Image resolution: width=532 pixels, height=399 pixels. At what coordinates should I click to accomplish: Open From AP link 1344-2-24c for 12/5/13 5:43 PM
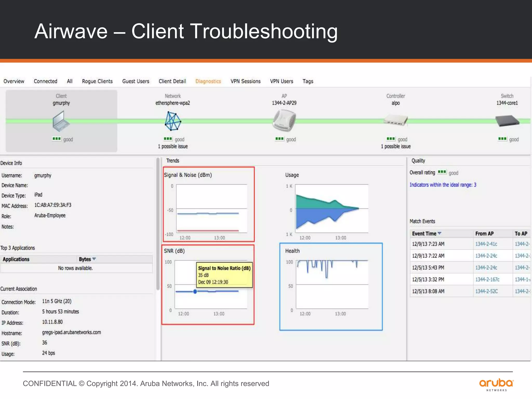[486, 268]
